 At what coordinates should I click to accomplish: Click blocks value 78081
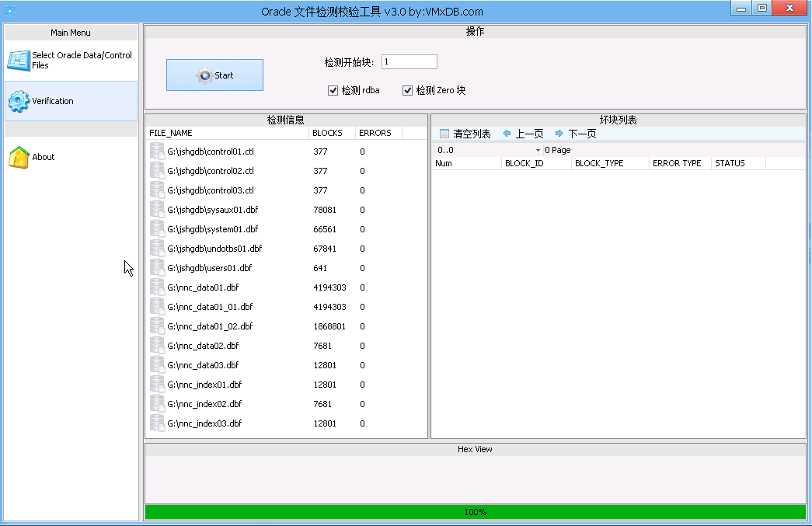coord(325,210)
